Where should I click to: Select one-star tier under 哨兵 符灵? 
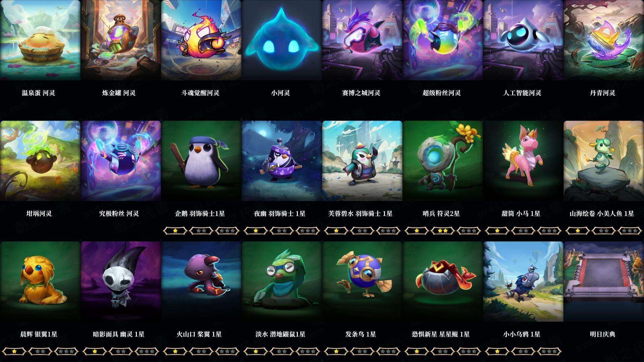click(x=417, y=231)
